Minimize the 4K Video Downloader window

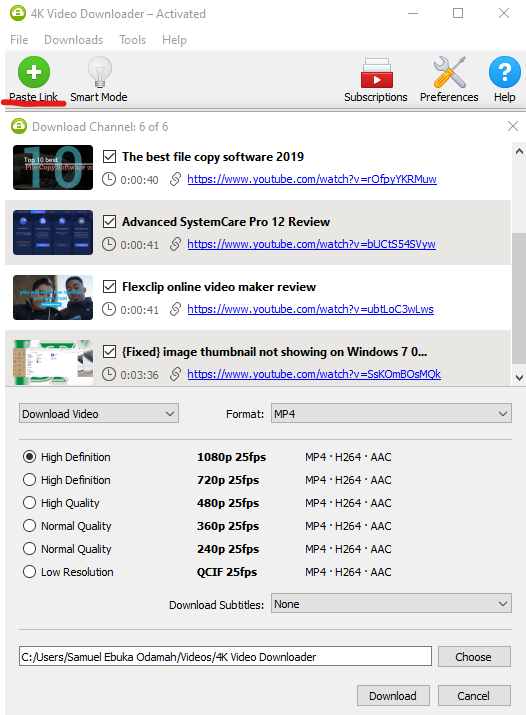413,14
